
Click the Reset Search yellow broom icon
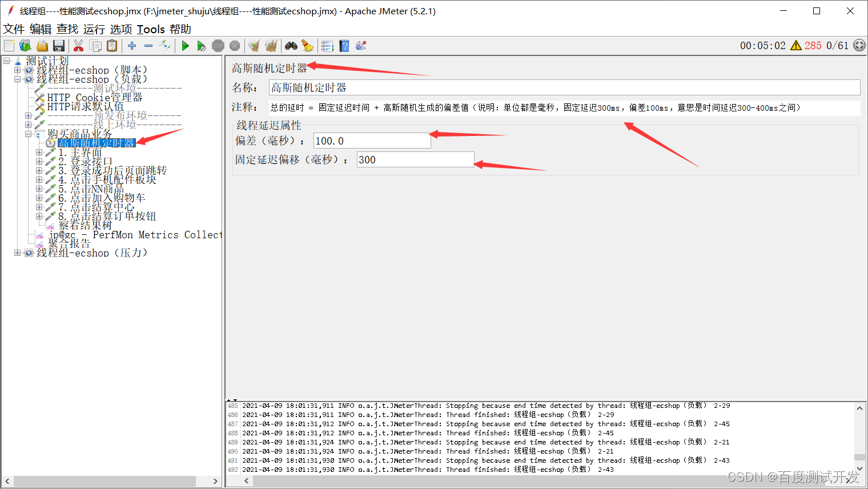point(307,46)
